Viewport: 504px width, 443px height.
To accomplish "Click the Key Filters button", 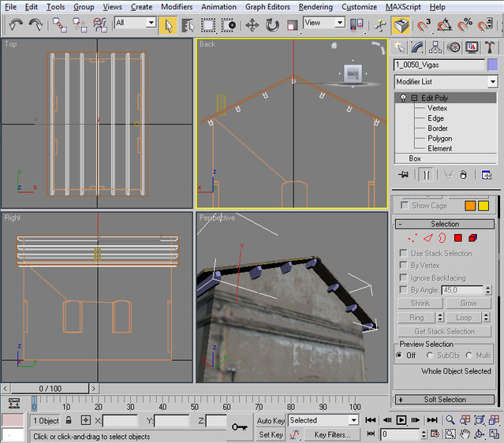I will pos(332,434).
